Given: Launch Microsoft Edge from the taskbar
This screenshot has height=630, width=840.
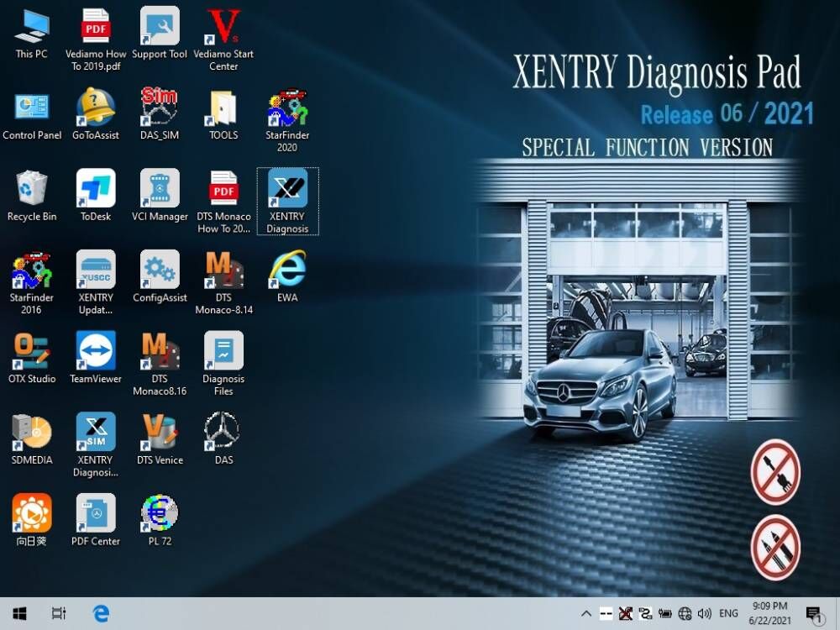Looking at the screenshot, I should point(101,613).
